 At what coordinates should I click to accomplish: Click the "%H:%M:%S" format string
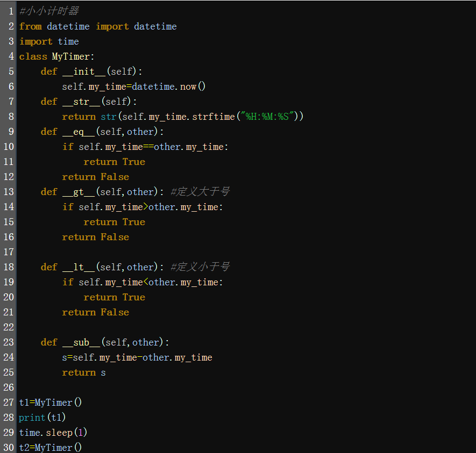click(267, 117)
